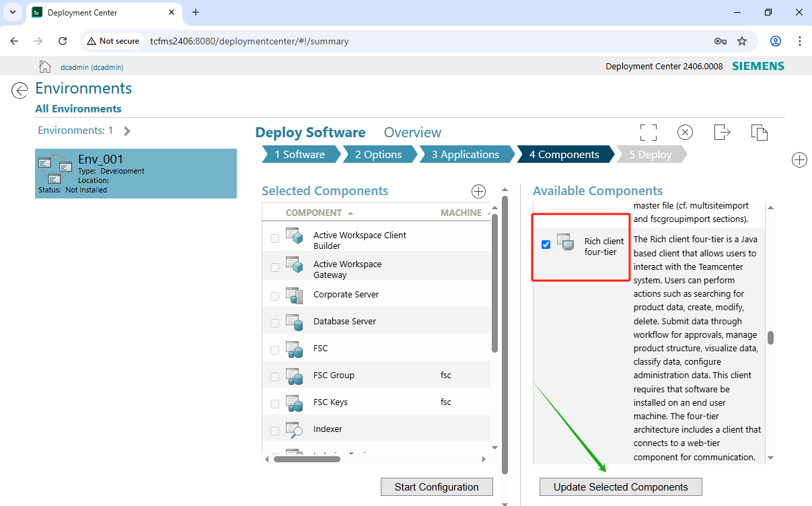The width and height of the screenshot is (812, 506).
Task: Open the Chrome three-dot menu
Action: click(x=799, y=41)
